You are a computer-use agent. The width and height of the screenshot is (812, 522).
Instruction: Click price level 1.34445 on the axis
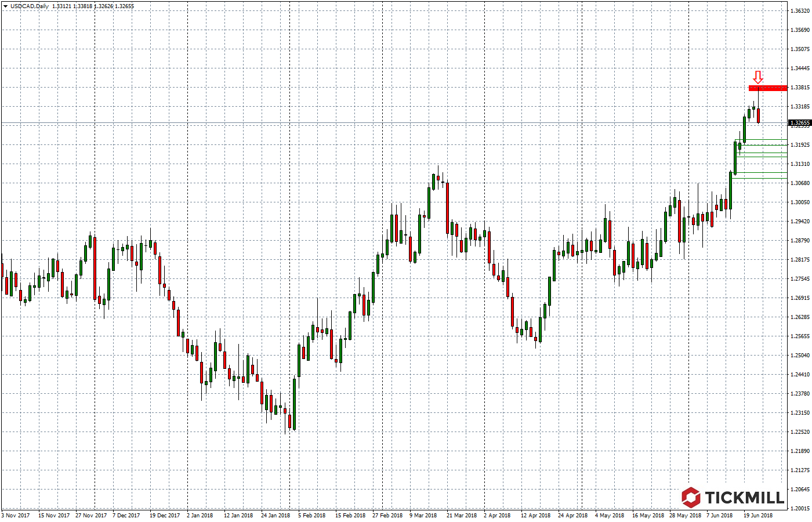(x=800, y=68)
